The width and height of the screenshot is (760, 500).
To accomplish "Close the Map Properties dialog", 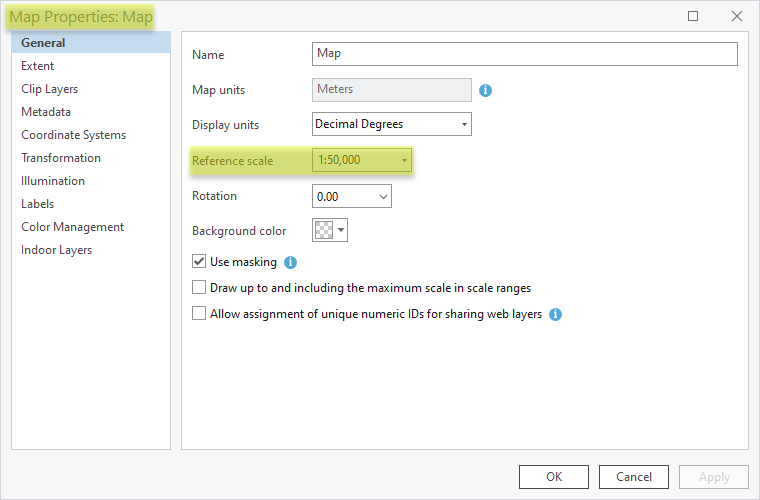I will pyautogui.click(x=737, y=16).
